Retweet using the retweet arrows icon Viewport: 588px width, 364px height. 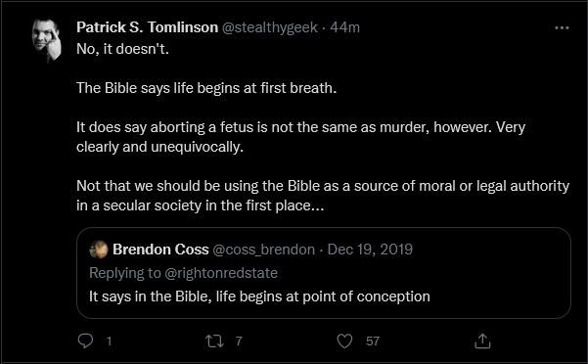point(214,341)
